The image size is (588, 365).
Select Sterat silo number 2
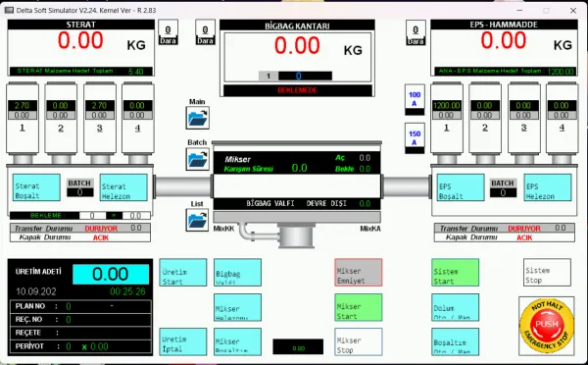(61, 118)
